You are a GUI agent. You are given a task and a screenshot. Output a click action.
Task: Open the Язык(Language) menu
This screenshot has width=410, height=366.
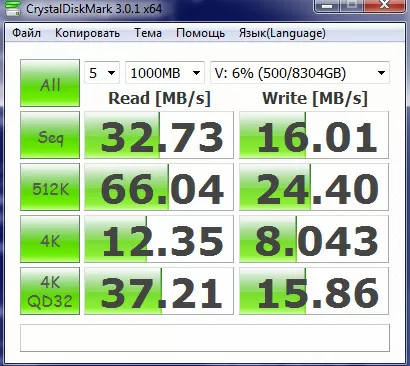[282, 33]
